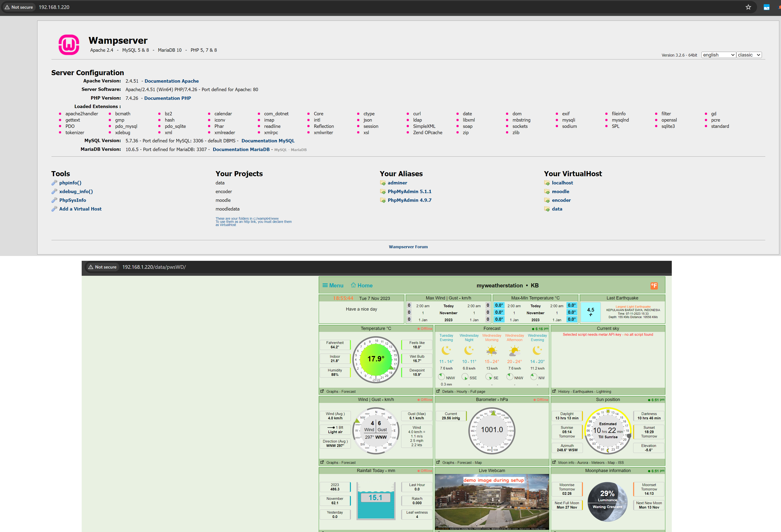Open the moodle virtual host
Viewport: 781px width, 532px height.
click(x=561, y=192)
